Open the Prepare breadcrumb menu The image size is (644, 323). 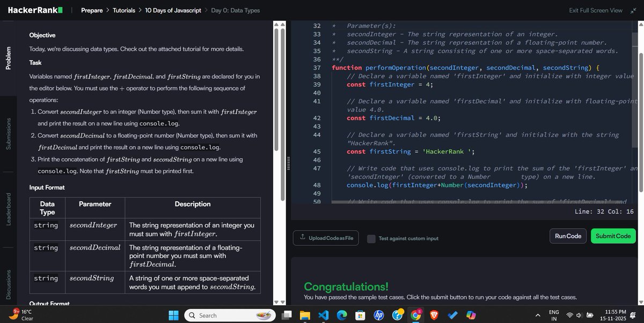tap(92, 10)
